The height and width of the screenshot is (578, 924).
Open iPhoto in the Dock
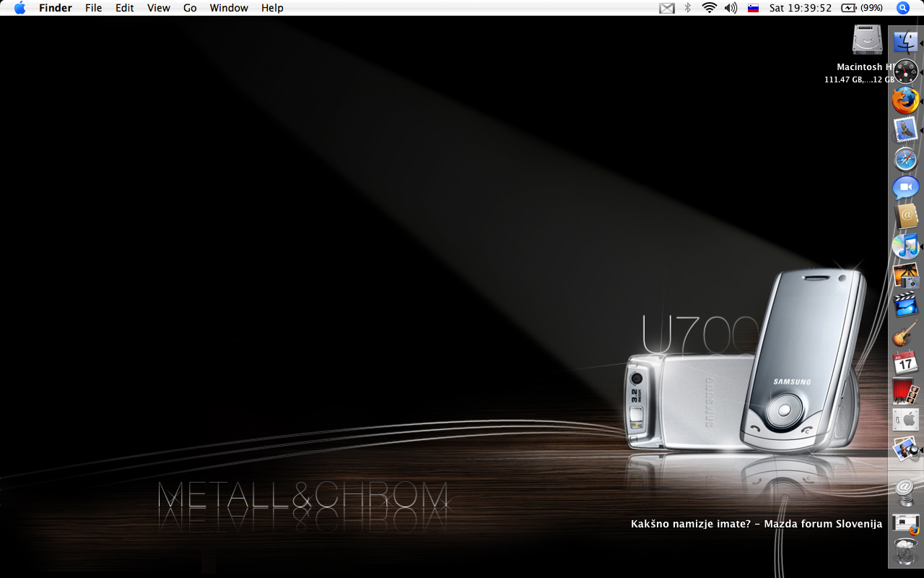[x=905, y=276]
